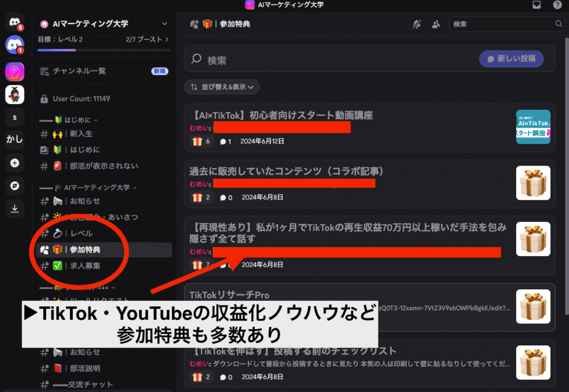
Task: Open post 投稿する前のチェックリスト
Action: [370, 363]
